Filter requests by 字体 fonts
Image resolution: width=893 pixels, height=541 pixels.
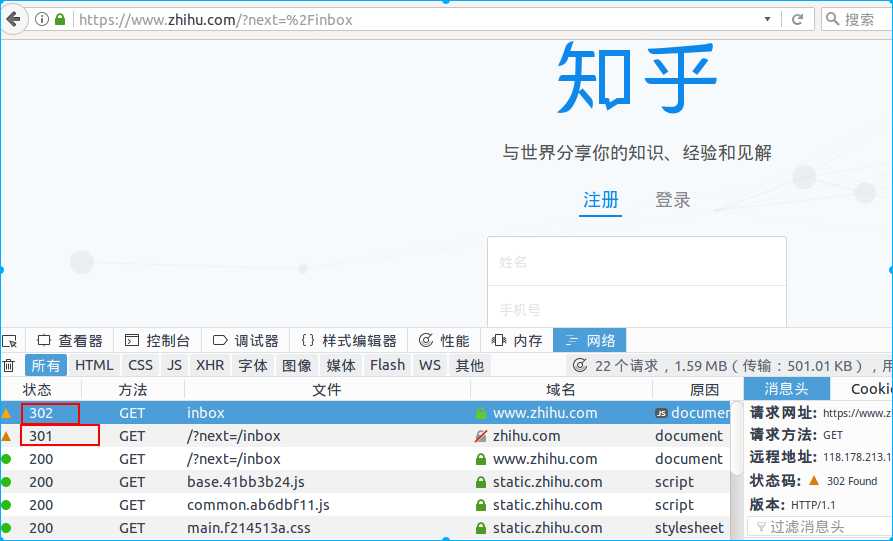coord(253,366)
